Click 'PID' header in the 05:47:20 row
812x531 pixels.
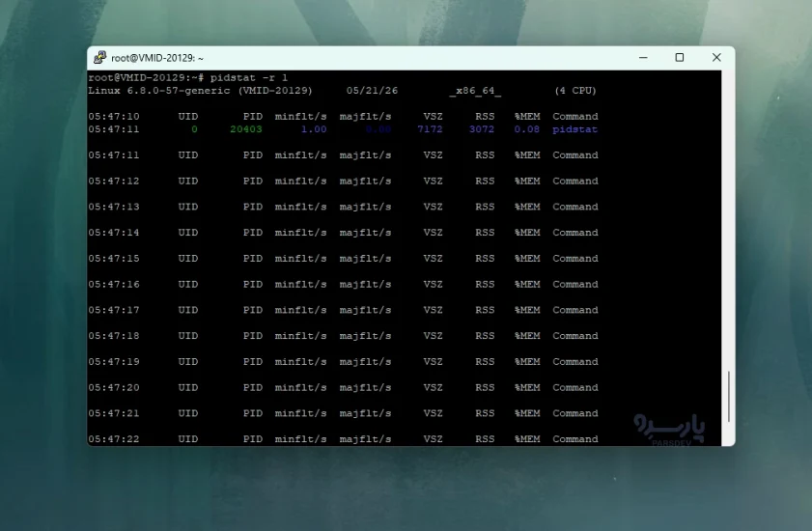coord(253,387)
